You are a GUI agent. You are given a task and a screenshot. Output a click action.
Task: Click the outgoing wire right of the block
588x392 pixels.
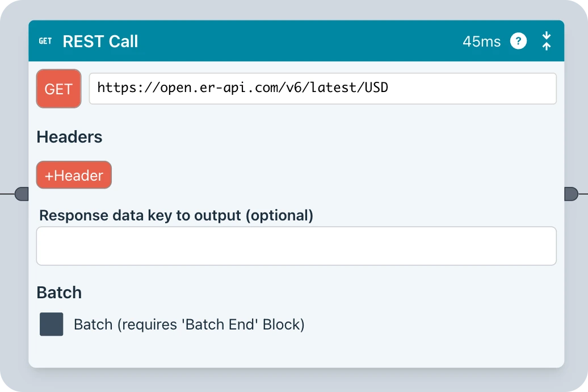(583, 194)
